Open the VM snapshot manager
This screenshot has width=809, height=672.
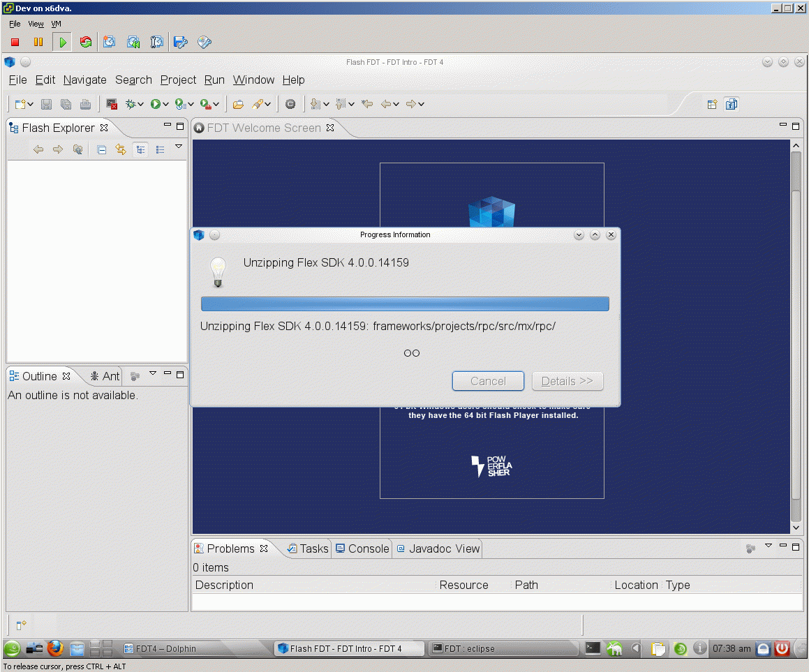point(157,43)
